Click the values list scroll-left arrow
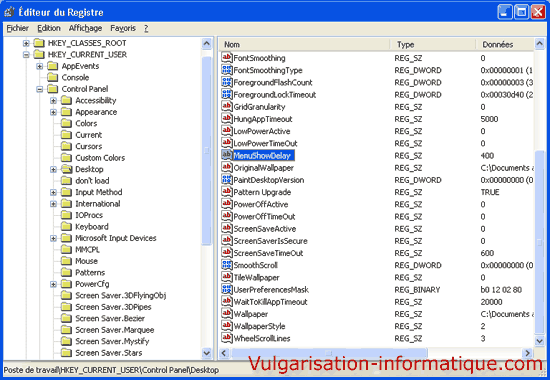Screen dimensions: 550x380 224,353
